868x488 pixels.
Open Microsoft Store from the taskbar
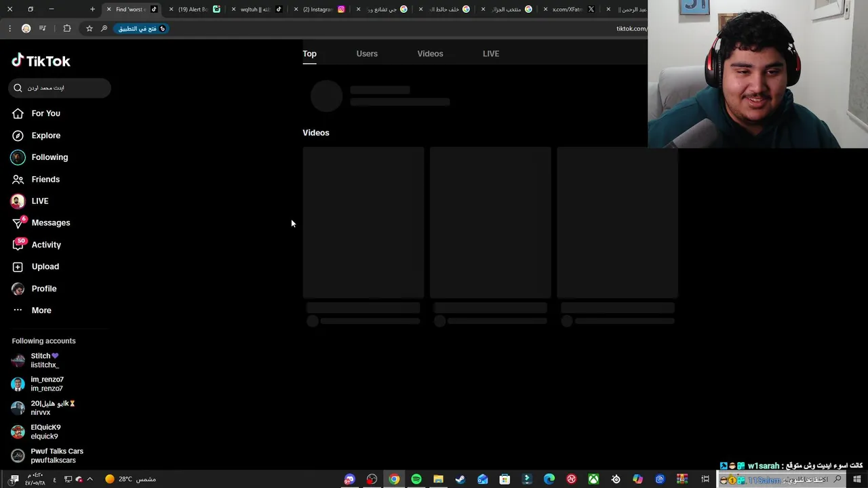pyautogui.click(x=505, y=479)
